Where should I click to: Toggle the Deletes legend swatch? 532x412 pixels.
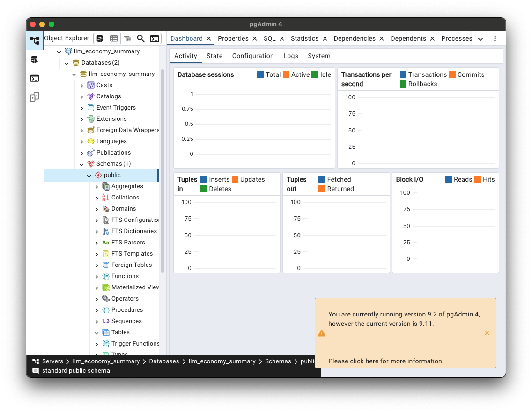[204, 189]
